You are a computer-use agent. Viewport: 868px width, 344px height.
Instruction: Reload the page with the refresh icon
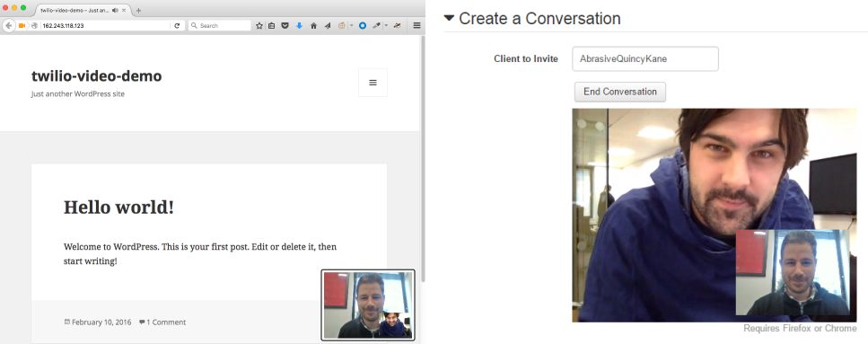(x=177, y=25)
